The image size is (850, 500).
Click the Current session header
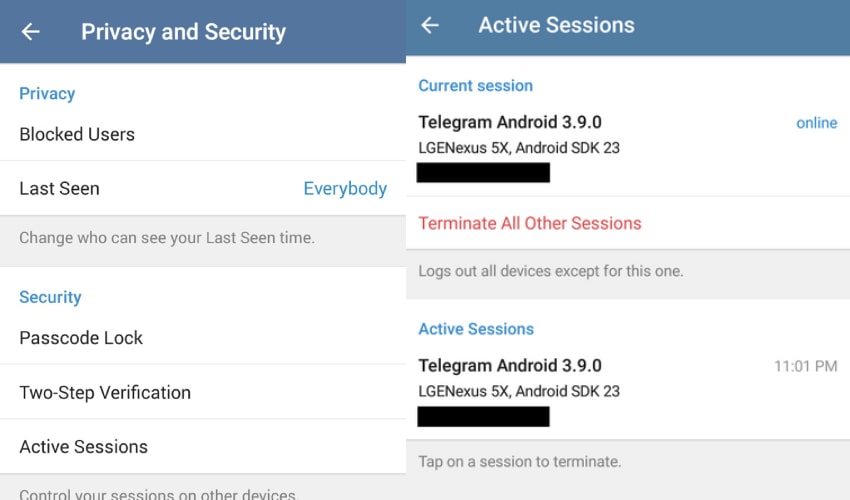pos(475,85)
